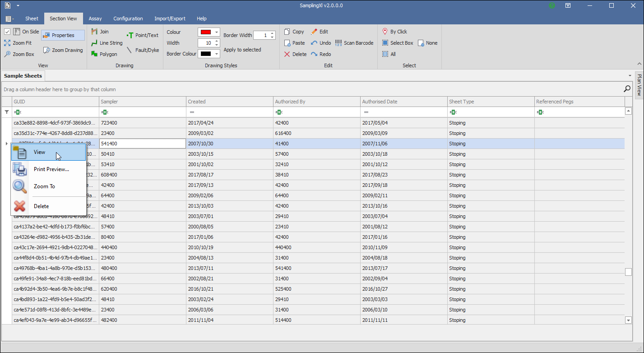Switch to the Assay tab
Viewport: 644px width, 353px height.
pyautogui.click(x=95, y=19)
